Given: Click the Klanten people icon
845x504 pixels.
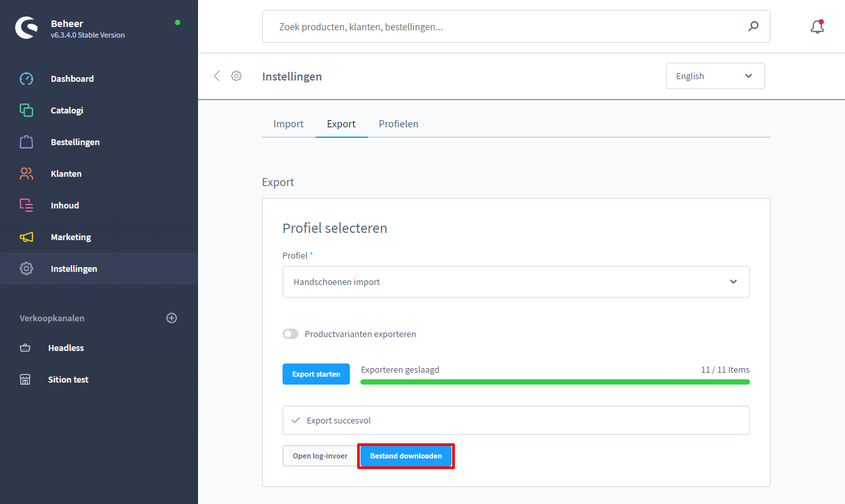Looking at the screenshot, I should [26, 173].
